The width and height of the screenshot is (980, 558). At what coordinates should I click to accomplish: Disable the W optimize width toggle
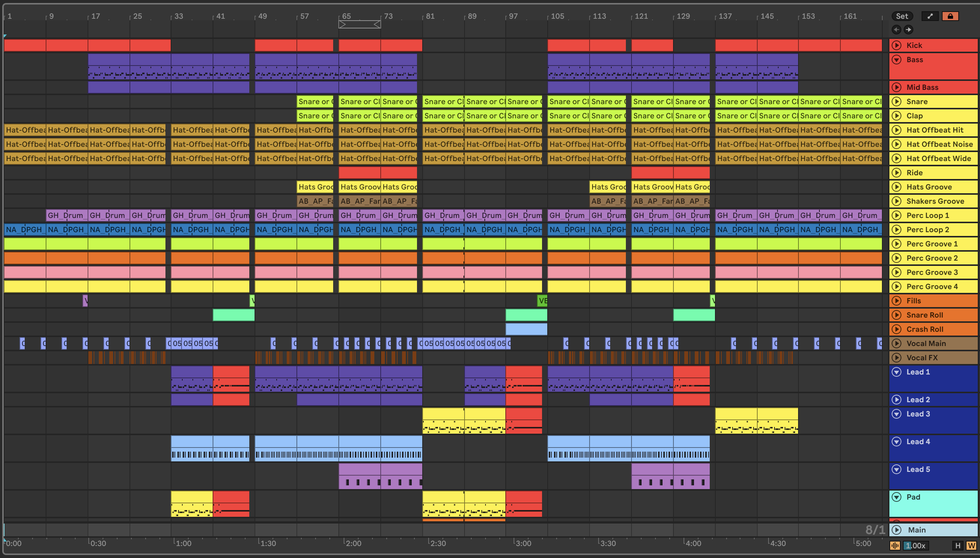[971, 545]
